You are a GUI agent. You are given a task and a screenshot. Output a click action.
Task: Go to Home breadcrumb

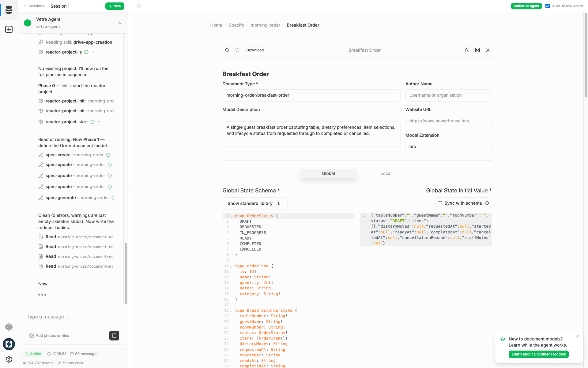click(x=216, y=25)
